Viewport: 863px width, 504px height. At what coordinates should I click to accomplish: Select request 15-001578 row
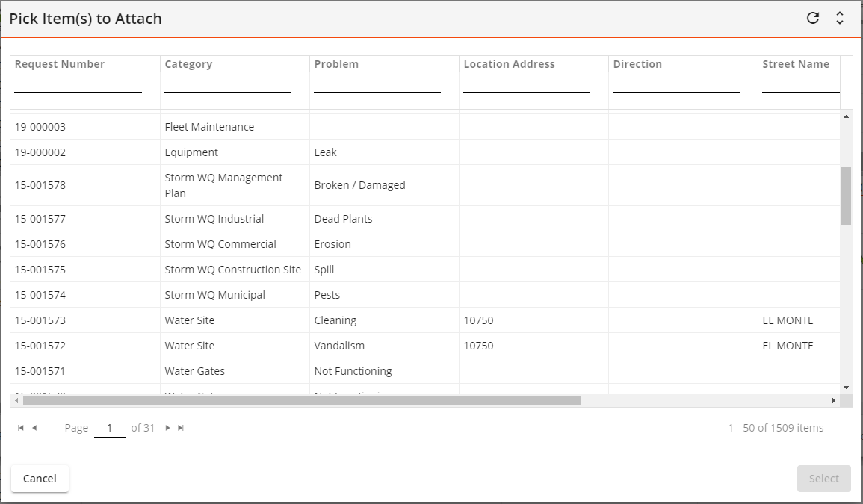[x=425, y=185]
